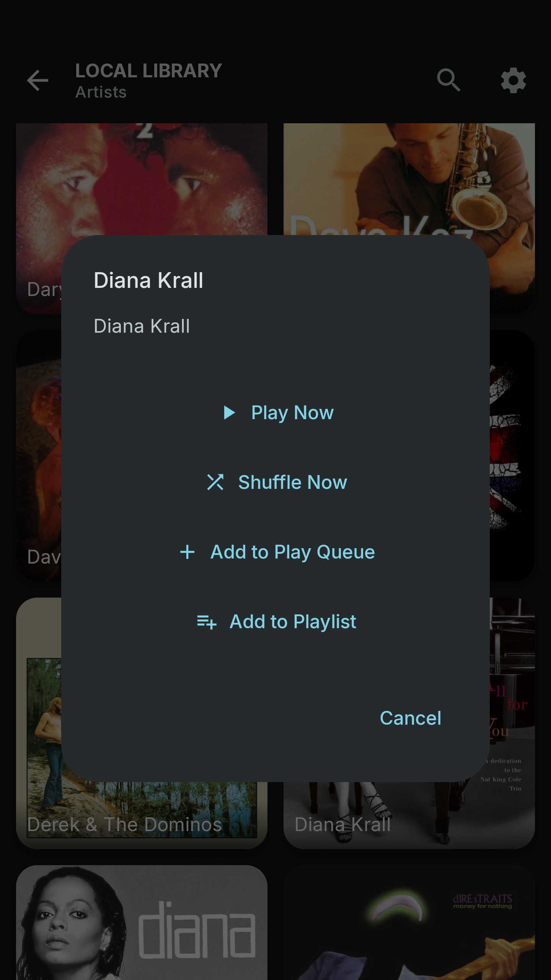Open settings via the gear icon
The image size is (551, 980).
pyautogui.click(x=513, y=80)
